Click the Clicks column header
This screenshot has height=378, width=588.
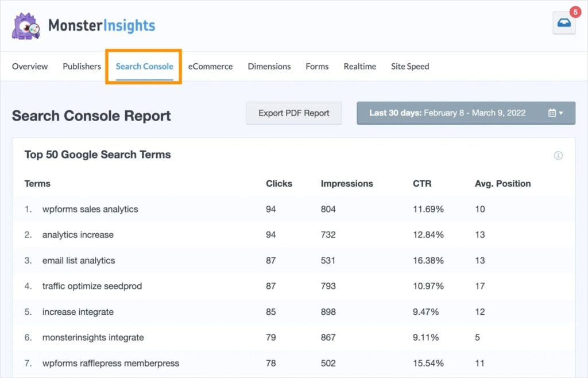(279, 183)
